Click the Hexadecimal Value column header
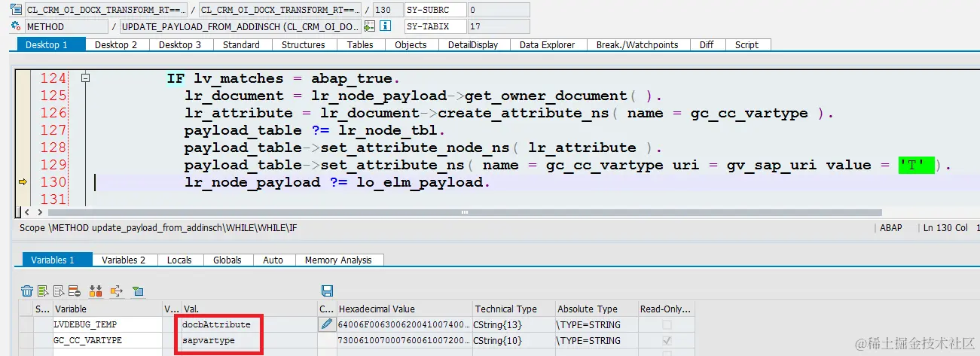The height and width of the screenshot is (356, 980). [x=404, y=309]
